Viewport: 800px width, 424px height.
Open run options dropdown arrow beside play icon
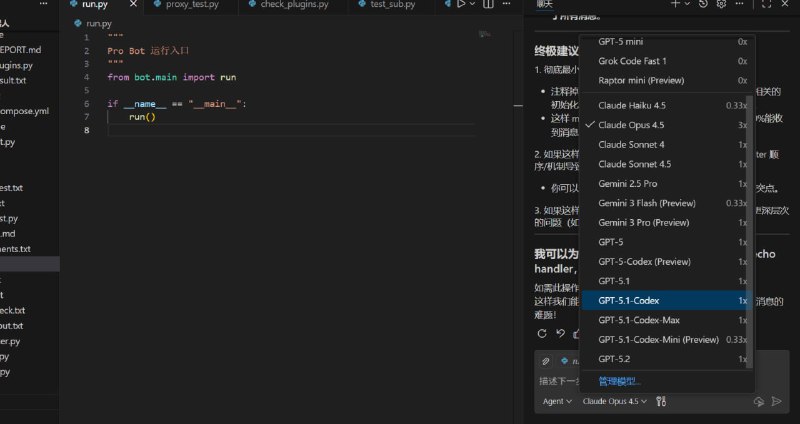(x=472, y=4)
